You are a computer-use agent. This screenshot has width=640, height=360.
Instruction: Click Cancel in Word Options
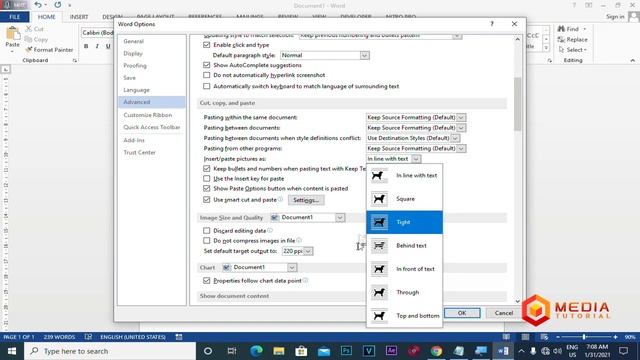pos(504,313)
